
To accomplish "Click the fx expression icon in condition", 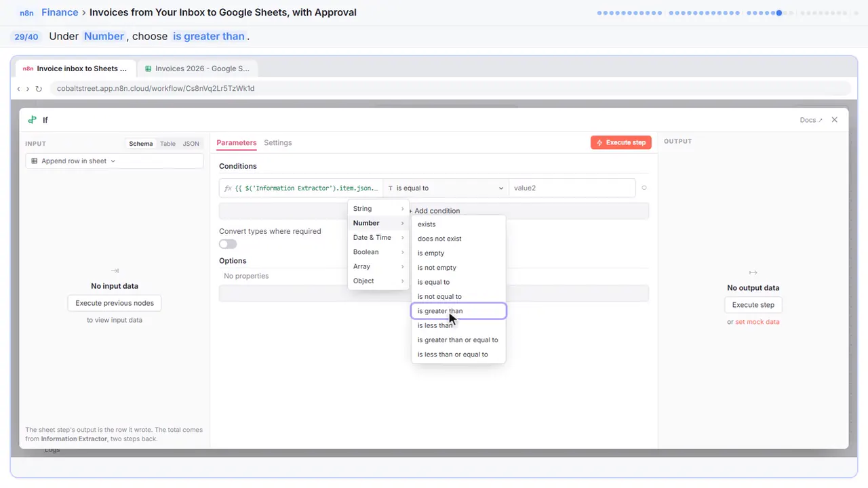I will pyautogui.click(x=228, y=188).
